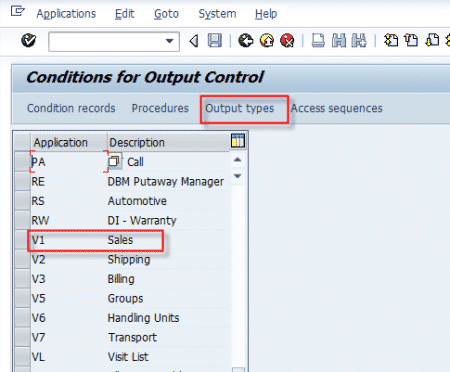The width and height of the screenshot is (450, 372).
Task: Click the Groups description cell
Action: pos(168,298)
